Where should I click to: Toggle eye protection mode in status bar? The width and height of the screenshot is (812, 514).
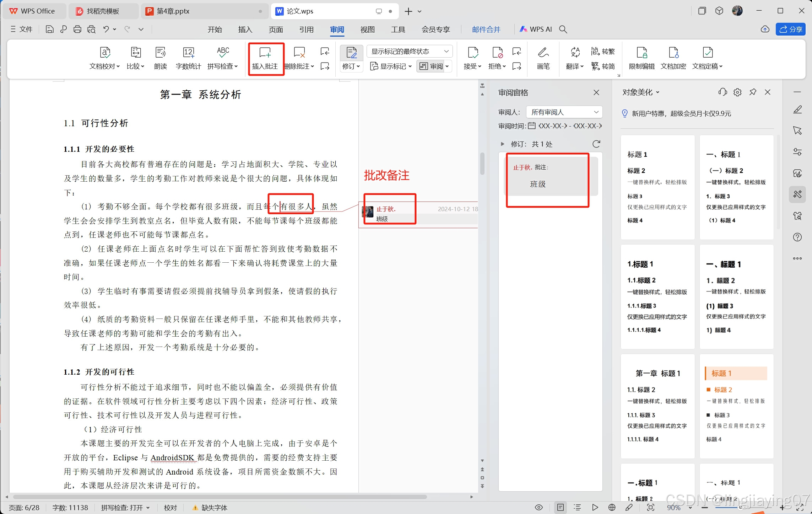pyautogui.click(x=538, y=507)
